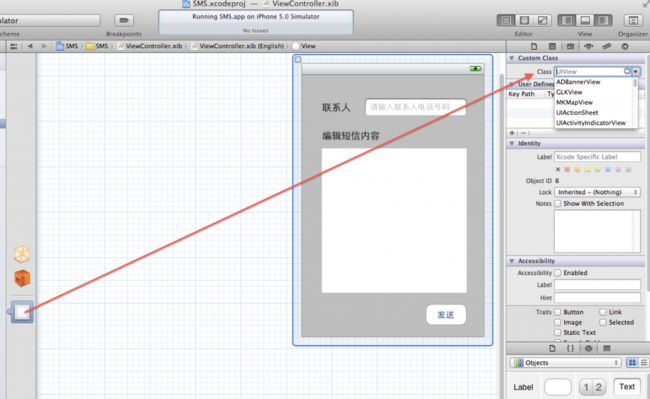Click ViewController.xib in the jump bar
The height and width of the screenshot is (399, 650).
tap(150, 46)
